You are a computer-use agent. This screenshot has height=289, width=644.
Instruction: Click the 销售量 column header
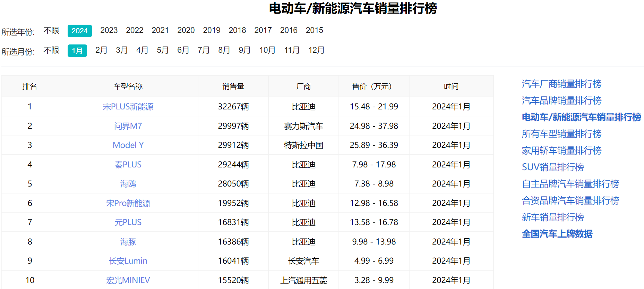[233, 86]
